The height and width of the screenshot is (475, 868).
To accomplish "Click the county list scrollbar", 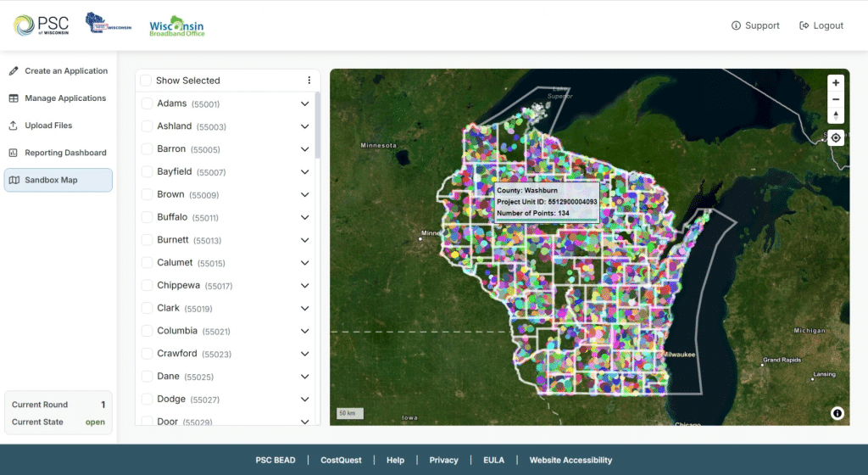I will pos(318,126).
